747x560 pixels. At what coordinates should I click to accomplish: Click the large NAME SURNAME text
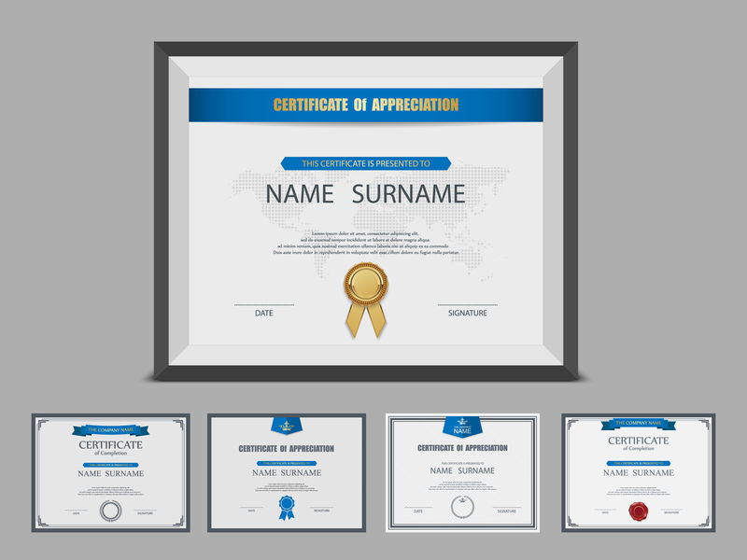pyautogui.click(x=365, y=193)
